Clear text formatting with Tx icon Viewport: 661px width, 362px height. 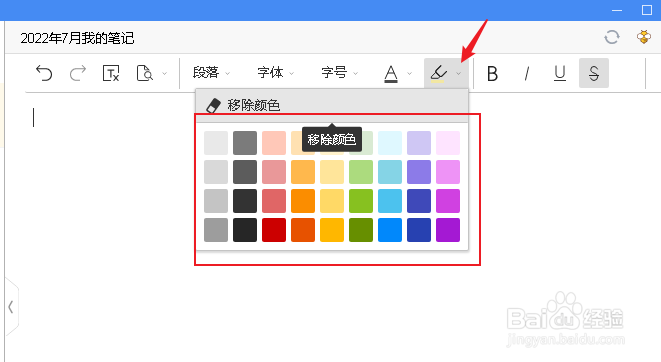[x=111, y=73]
